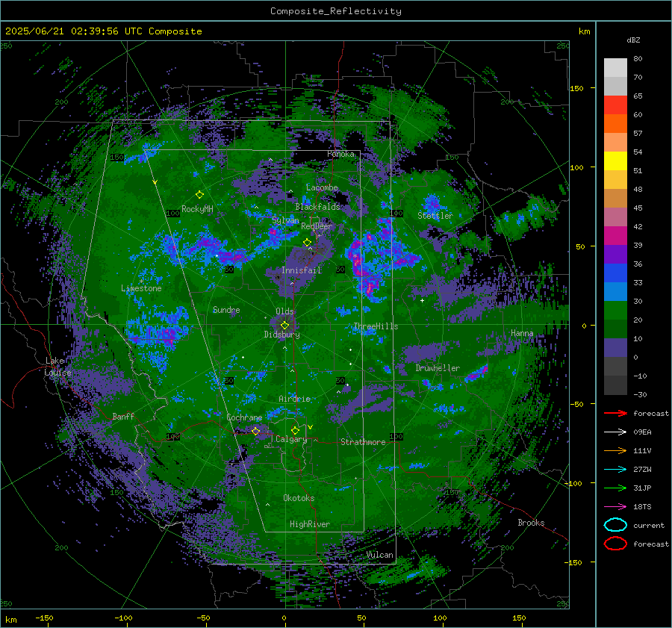Click the RedDeer city label
Viewport: 672px width, 628px height.
317,226
